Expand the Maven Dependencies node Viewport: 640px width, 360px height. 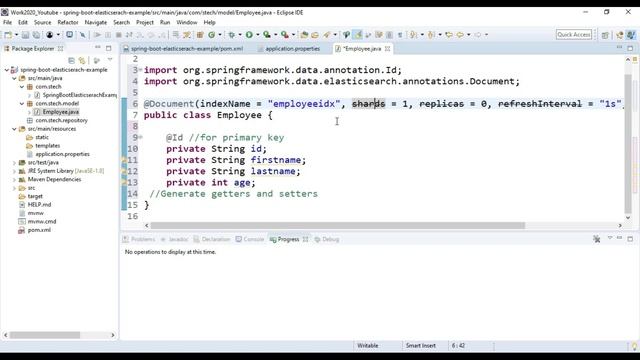pos(14,180)
